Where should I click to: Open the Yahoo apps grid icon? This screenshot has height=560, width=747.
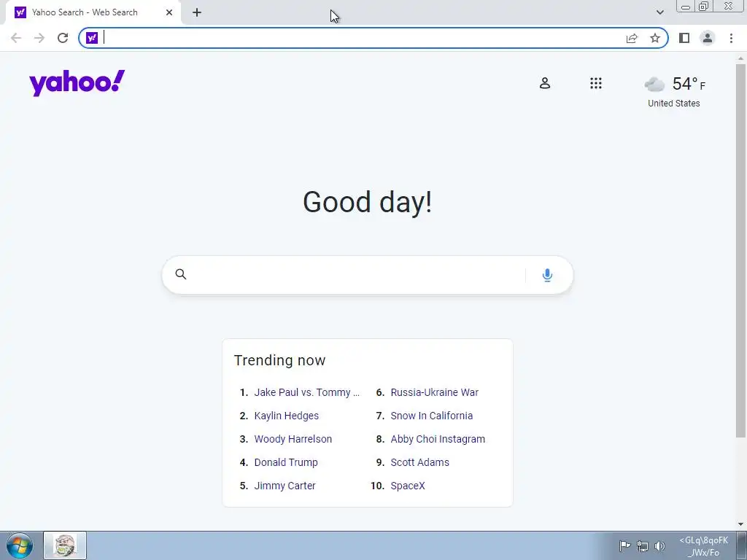pyautogui.click(x=596, y=83)
